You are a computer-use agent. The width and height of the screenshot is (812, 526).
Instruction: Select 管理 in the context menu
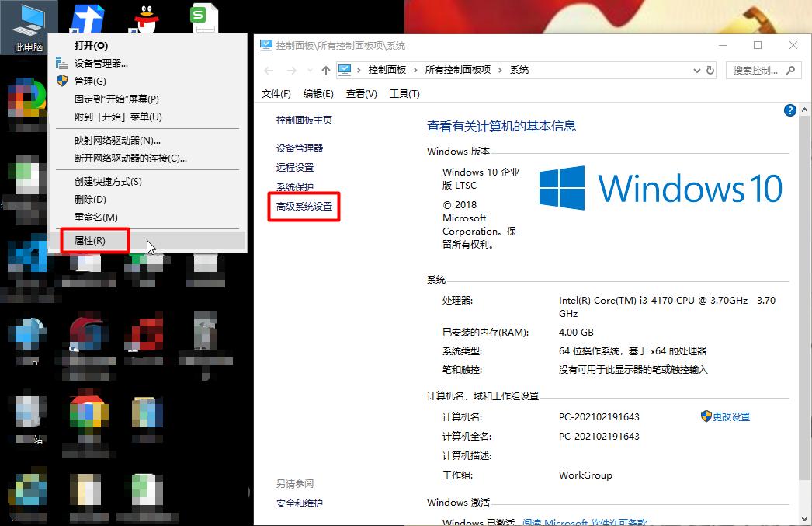[92, 81]
